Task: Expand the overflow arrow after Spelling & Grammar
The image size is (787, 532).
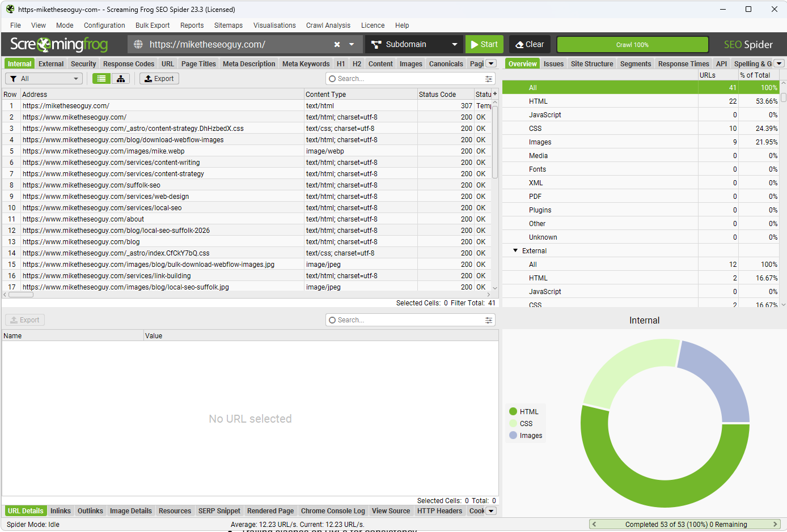Action: tap(779, 63)
